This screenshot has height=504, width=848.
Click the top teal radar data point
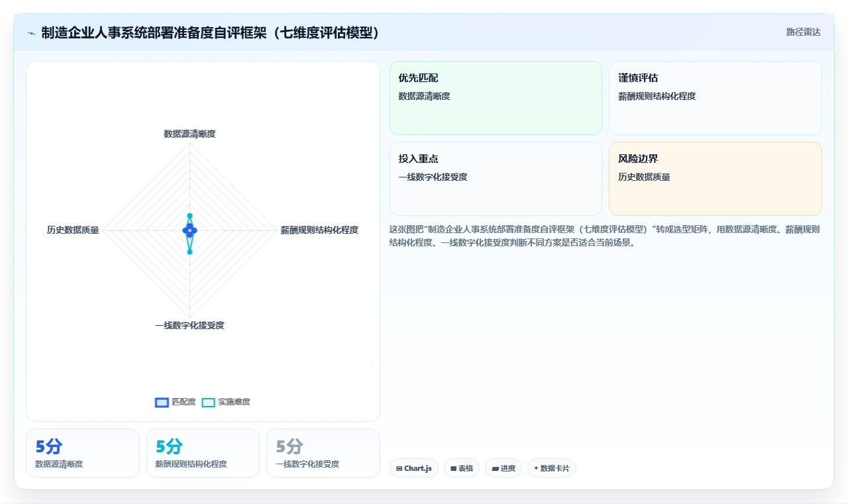189,216
